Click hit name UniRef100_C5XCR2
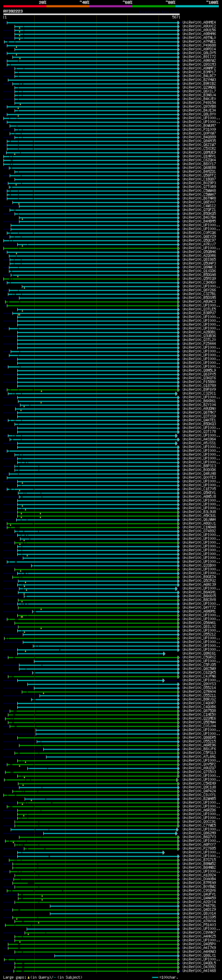The width and height of the screenshot is (222, 980). point(199,148)
